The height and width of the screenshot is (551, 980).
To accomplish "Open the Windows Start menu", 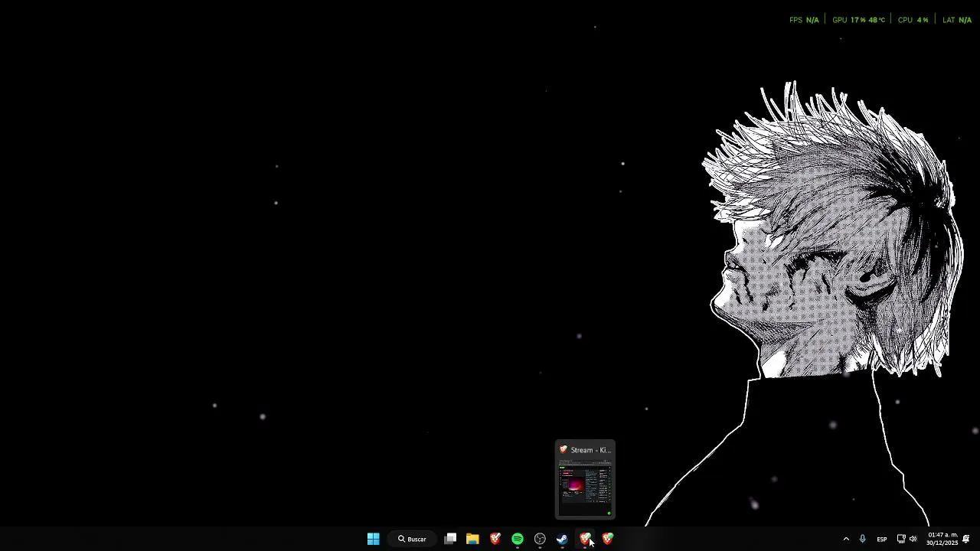I will point(373,539).
